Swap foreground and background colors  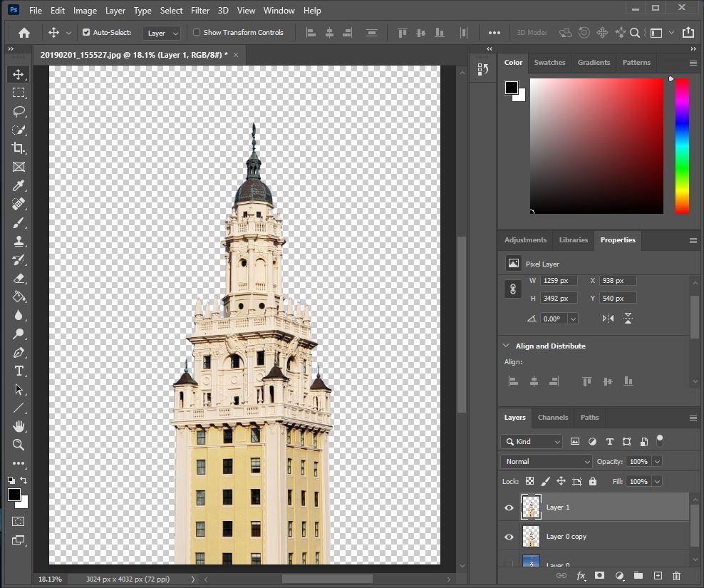[x=24, y=480]
